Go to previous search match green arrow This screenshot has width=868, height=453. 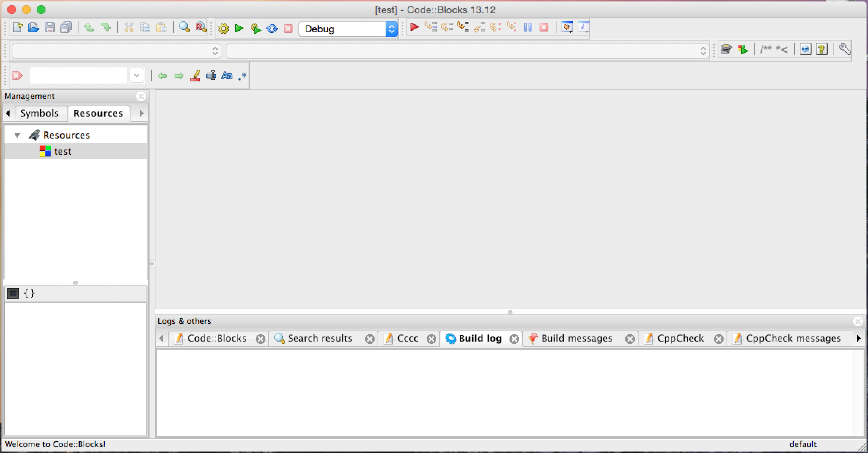[x=162, y=76]
